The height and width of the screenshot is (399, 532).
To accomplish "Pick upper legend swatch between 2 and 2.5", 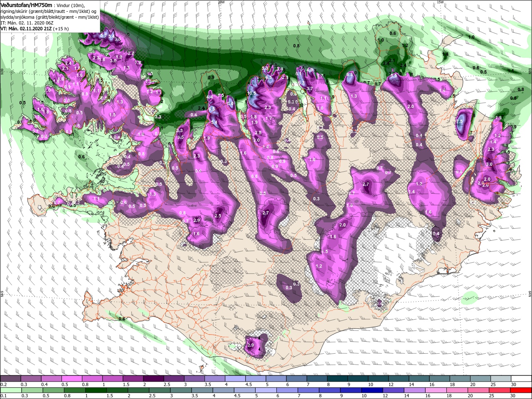I will coord(153,378).
